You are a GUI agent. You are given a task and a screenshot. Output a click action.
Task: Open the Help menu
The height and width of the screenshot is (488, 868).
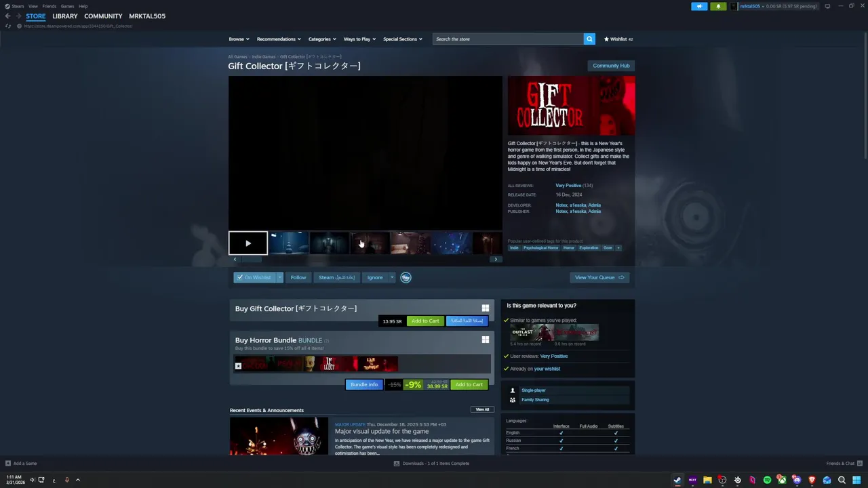click(83, 6)
